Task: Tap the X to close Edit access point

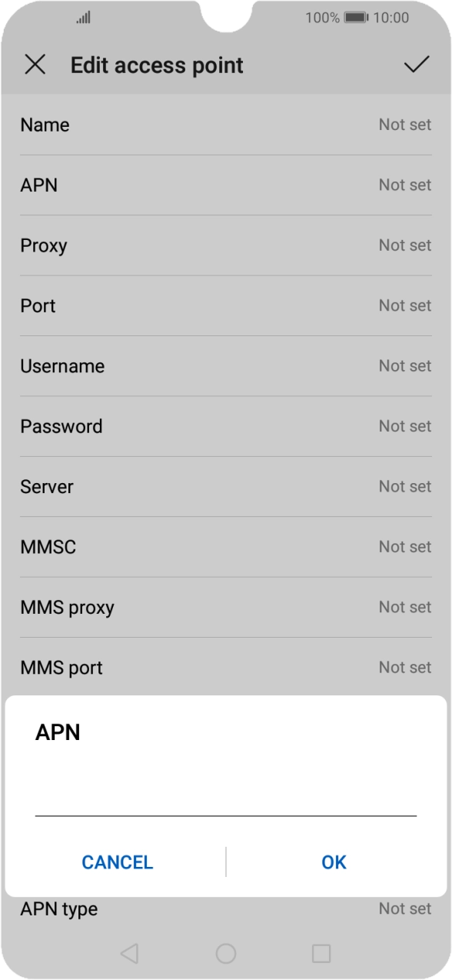Action: coord(35,65)
